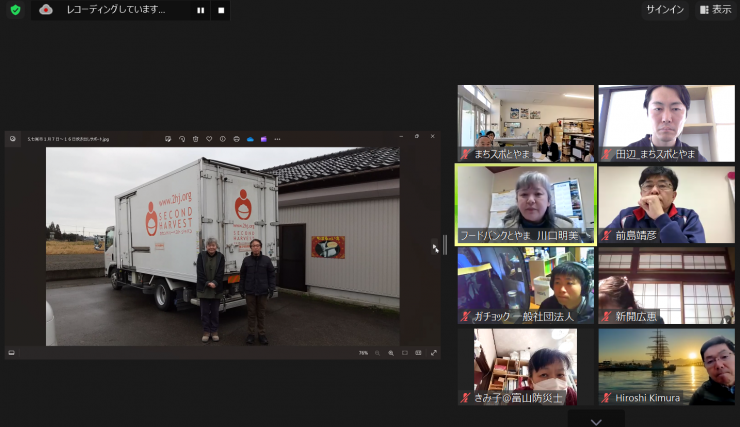The image size is (740, 427).
Task: Select the Hiroshi Kimura video tile
Action: [666, 366]
